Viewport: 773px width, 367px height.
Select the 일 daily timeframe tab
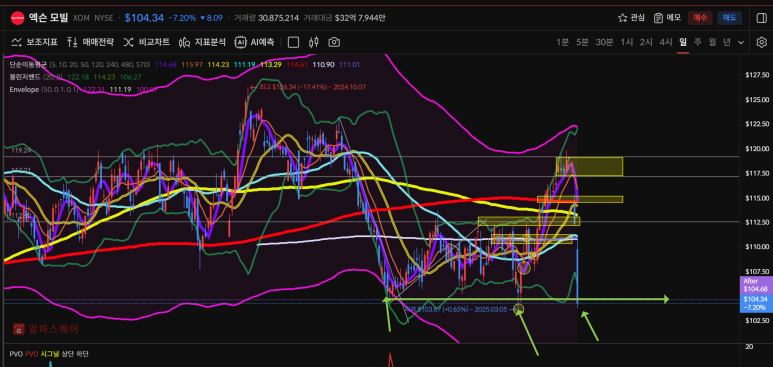[683, 42]
